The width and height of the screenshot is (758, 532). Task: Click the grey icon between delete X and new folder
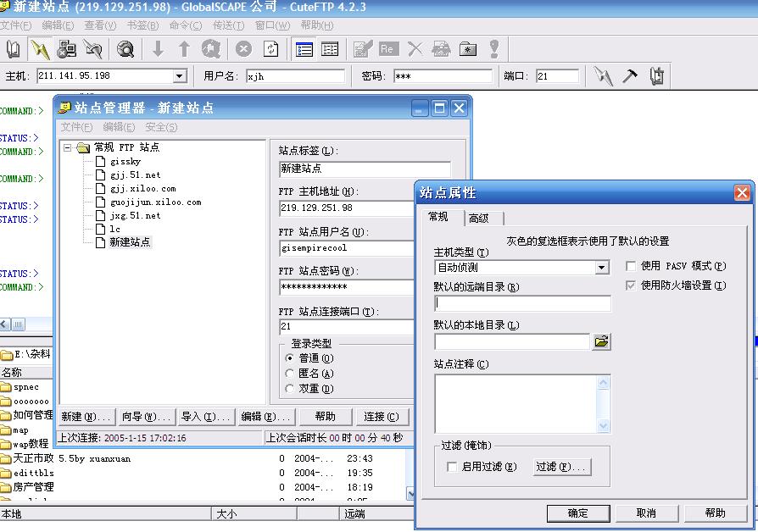441,49
